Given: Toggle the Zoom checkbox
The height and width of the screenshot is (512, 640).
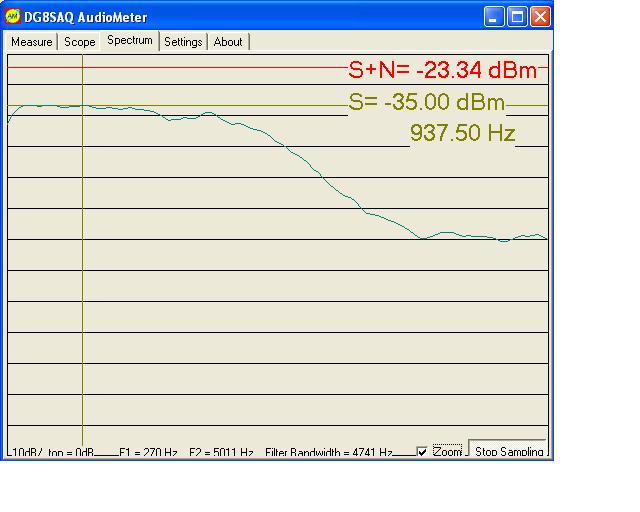Looking at the screenshot, I should 423,452.
